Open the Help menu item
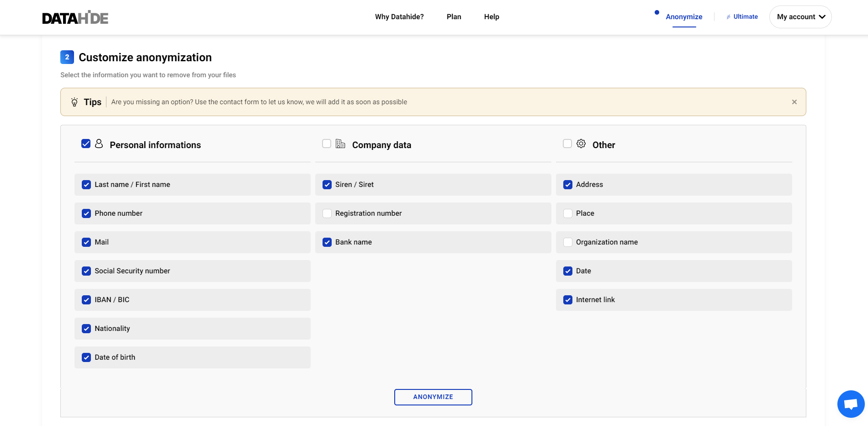 (x=492, y=17)
